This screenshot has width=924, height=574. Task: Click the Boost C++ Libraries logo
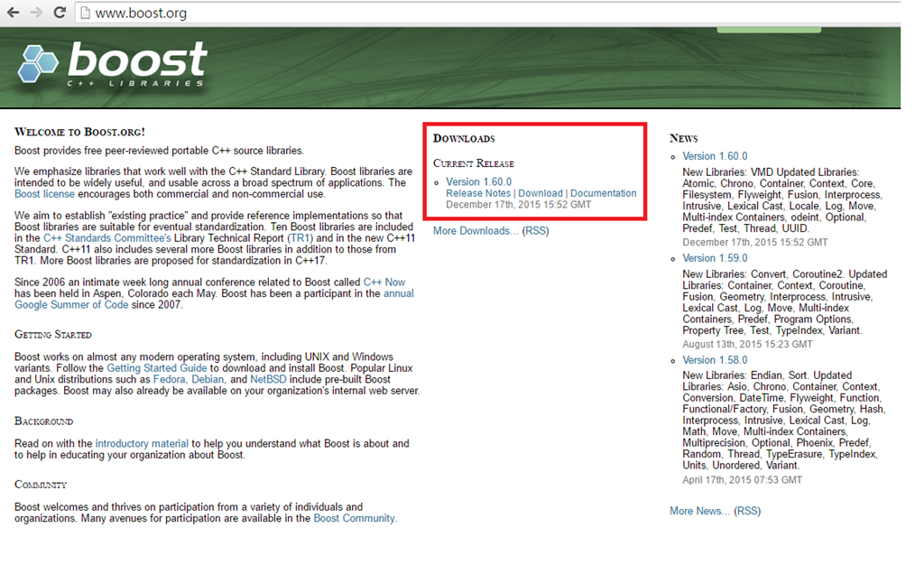113,65
